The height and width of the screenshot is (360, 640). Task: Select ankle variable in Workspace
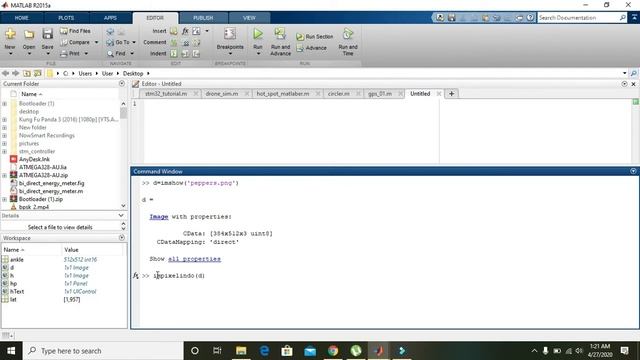(17, 260)
